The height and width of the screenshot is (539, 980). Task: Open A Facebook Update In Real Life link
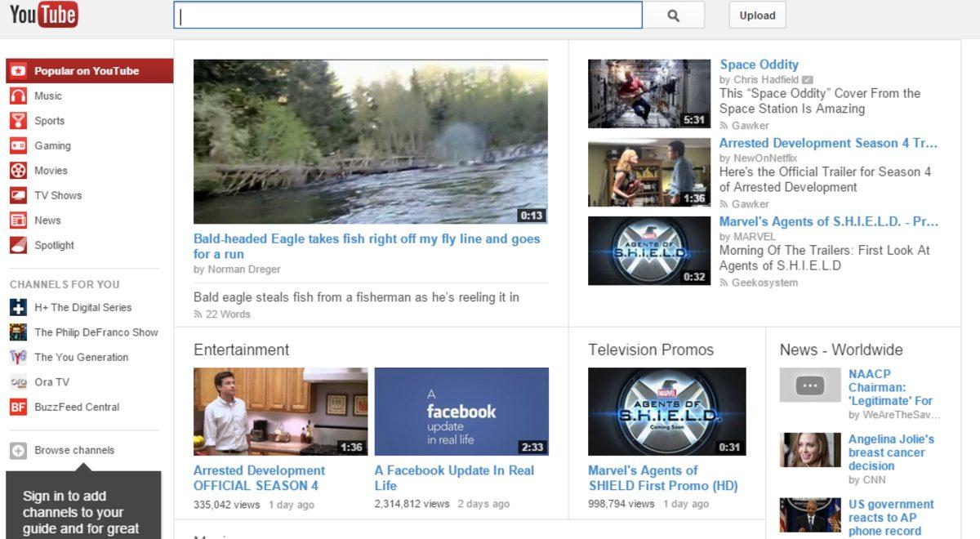[454, 478]
